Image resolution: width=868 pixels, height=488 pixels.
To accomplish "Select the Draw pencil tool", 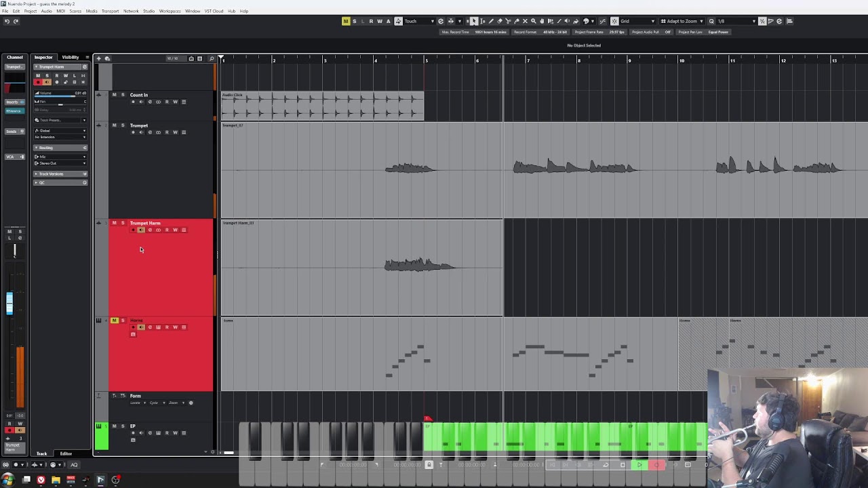I will 491,21.
